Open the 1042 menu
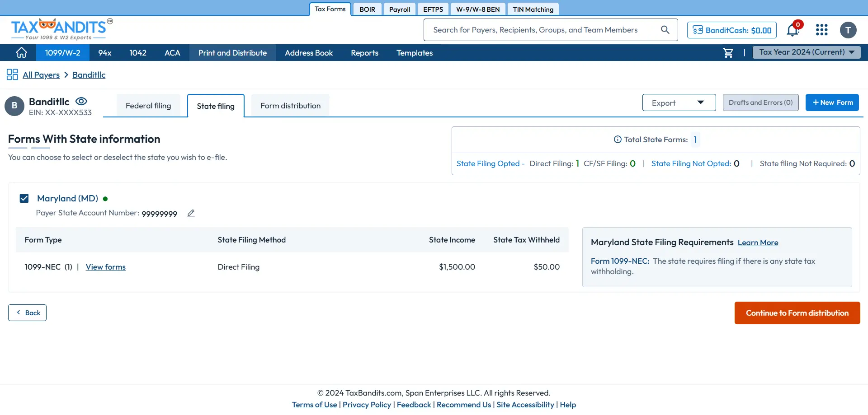868x415 pixels. pos(138,53)
